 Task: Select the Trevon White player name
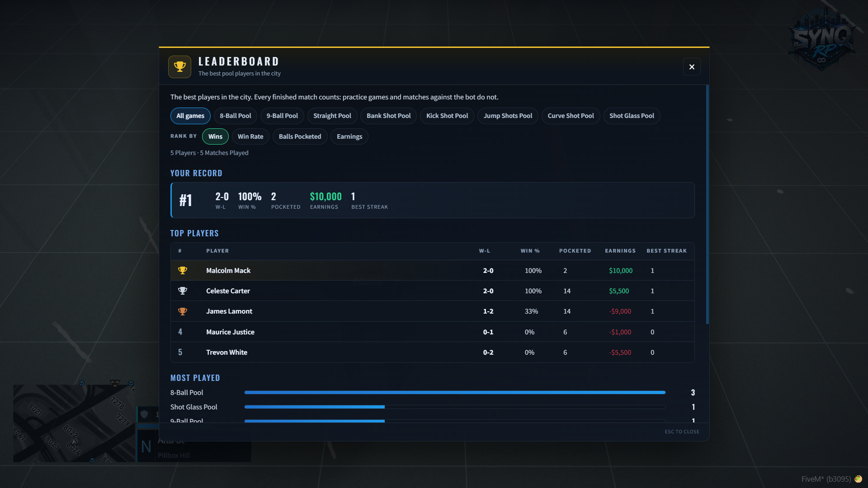(226, 352)
